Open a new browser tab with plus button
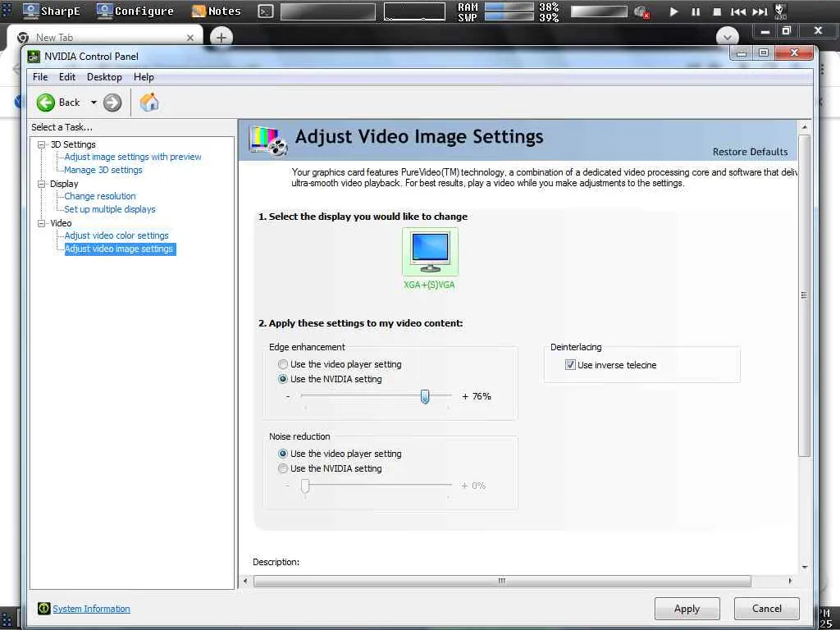This screenshot has height=630, width=840. (x=221, y=37)
